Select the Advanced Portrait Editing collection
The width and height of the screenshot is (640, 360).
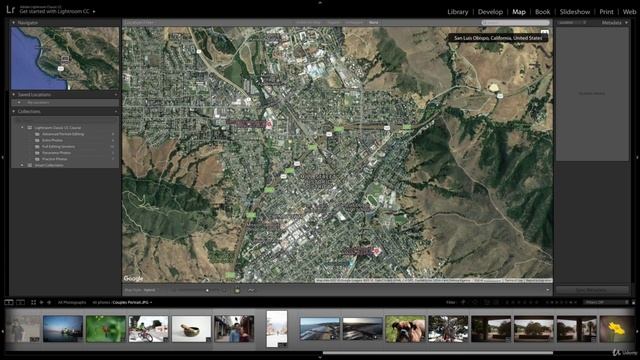63,134
